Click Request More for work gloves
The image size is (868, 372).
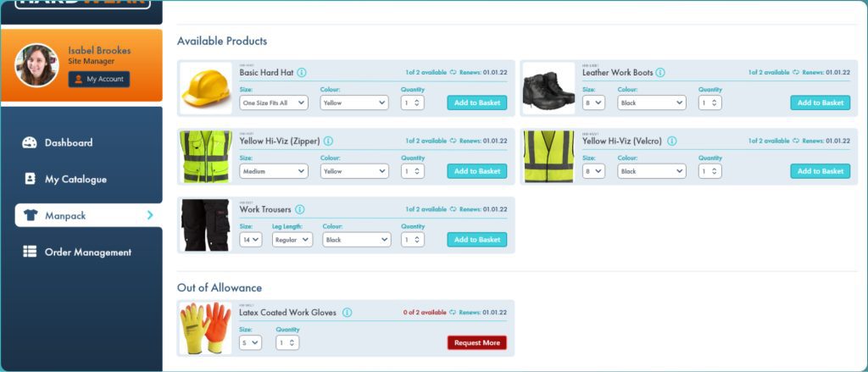click(476, 343)
